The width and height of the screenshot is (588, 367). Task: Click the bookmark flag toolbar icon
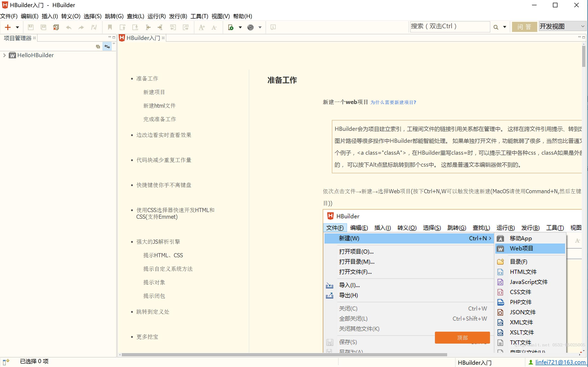110,27
